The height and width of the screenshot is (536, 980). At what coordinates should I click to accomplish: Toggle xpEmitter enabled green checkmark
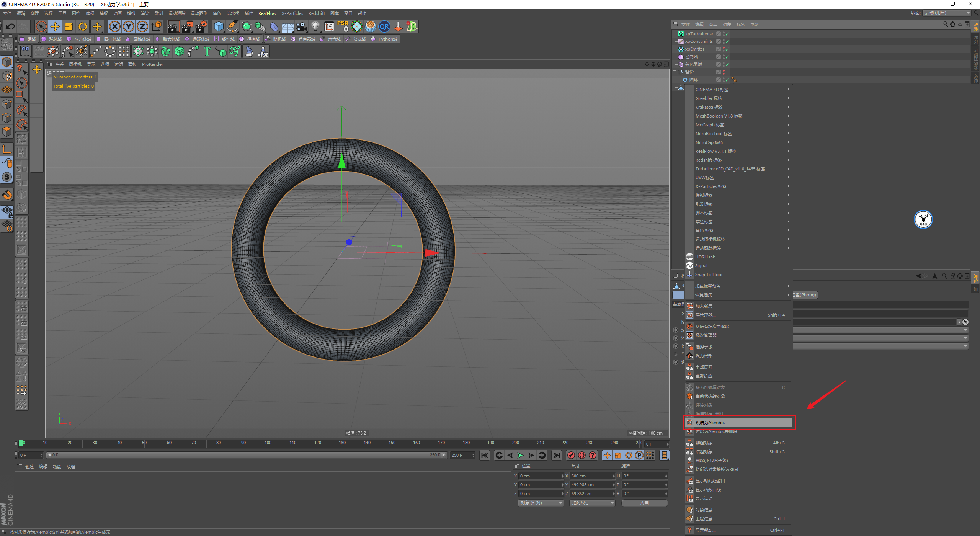coord(727,49)
